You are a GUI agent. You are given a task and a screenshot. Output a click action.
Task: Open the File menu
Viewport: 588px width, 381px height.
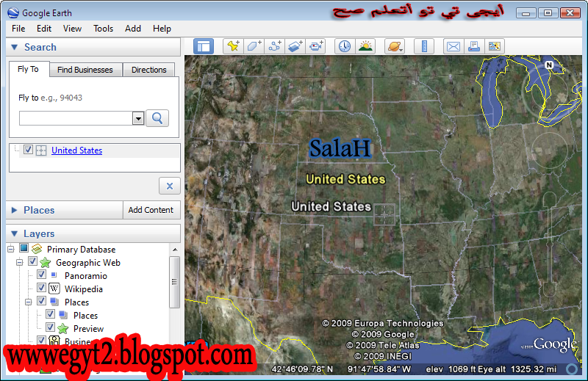point(18,29)
